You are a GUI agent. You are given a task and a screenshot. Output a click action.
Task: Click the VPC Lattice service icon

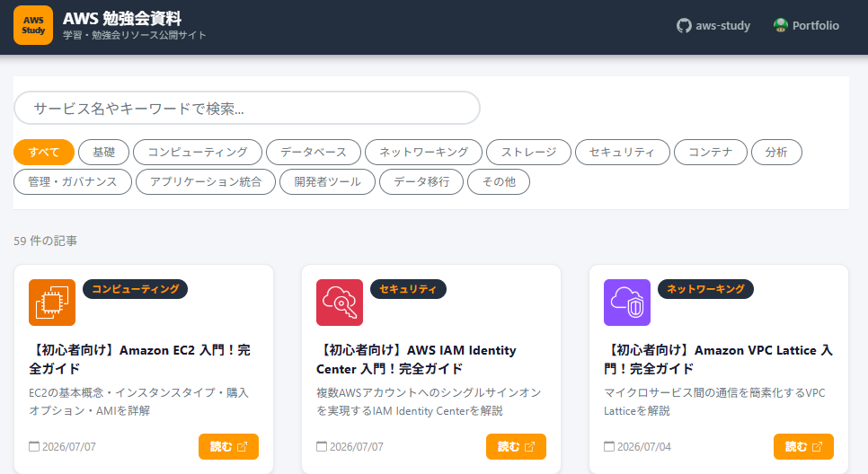(x=627, y=303)
